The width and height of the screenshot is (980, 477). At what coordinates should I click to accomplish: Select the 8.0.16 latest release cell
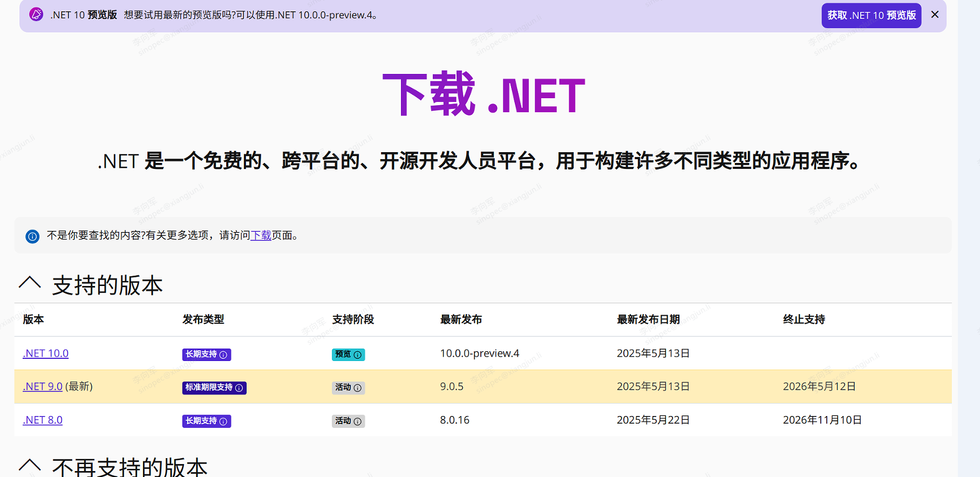tap(455, 420)
